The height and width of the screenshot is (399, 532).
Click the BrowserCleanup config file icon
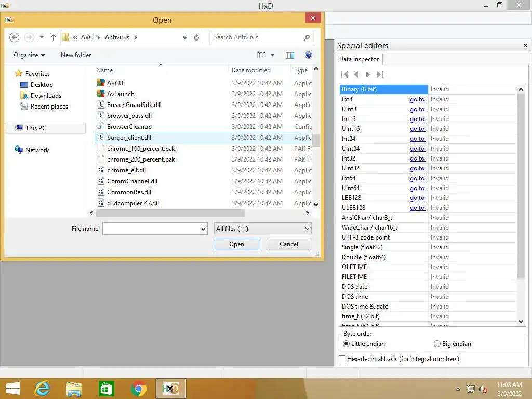coord(100,127)
